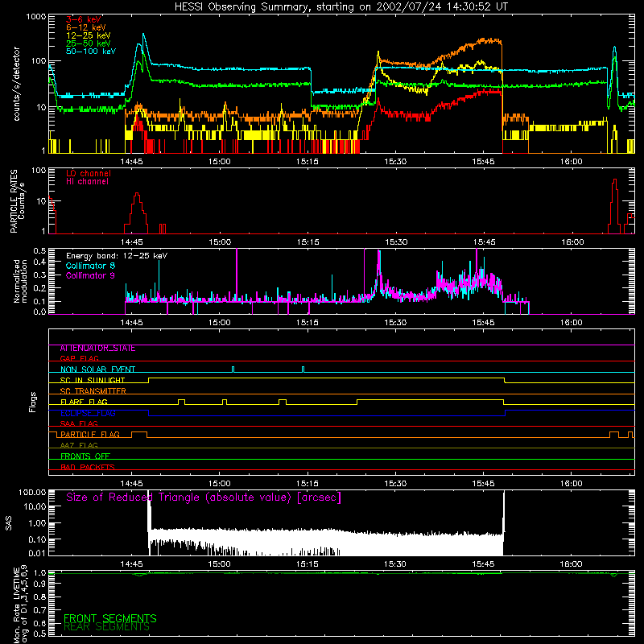644x644 pixels.
Task: Click the Mon. Rate LIVETIME axis title
Action: tap(21, 605)
